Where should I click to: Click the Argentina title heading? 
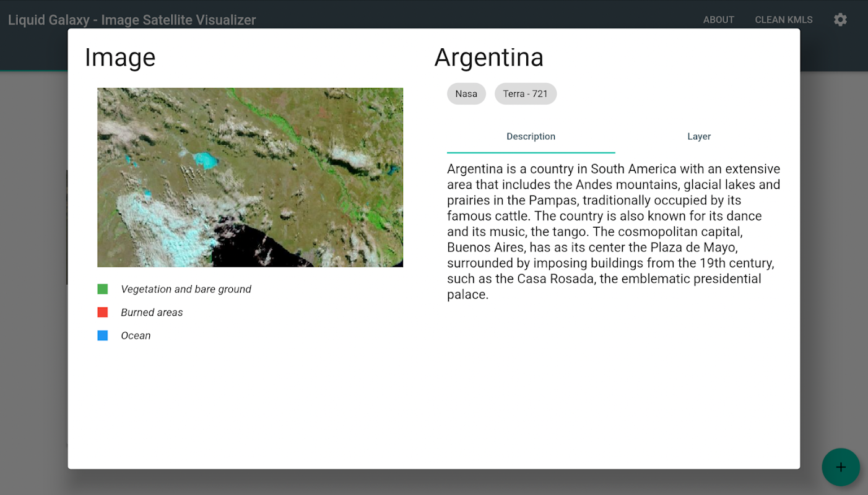tap(489, 58)
